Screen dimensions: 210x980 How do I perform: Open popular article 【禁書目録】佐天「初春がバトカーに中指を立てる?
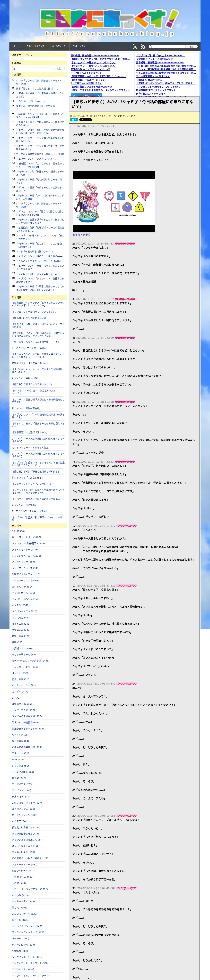(x=40, y=229)
